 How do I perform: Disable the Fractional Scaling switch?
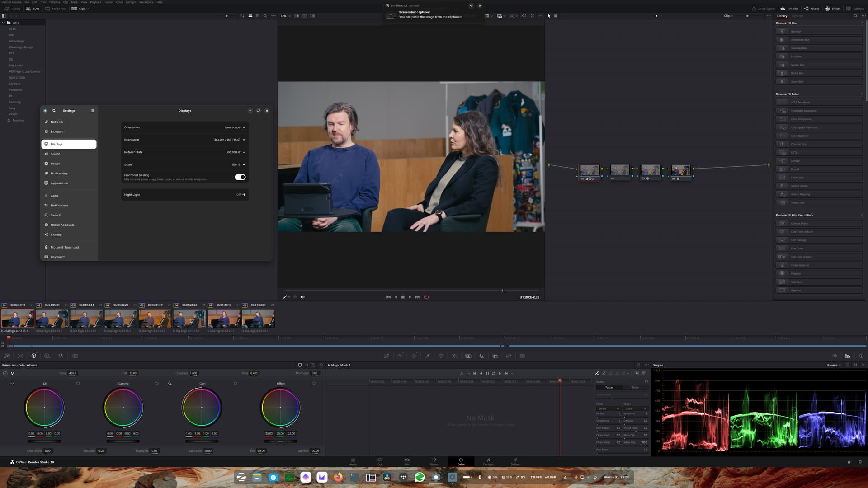(x=240, y=177)
